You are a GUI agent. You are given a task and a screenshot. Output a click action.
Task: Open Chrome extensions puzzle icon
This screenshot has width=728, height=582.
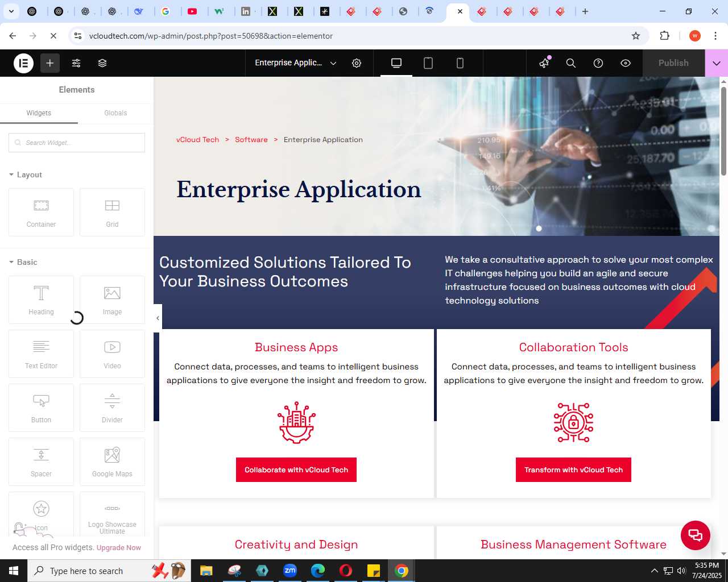pyautogui.click(x=664, y=36)
